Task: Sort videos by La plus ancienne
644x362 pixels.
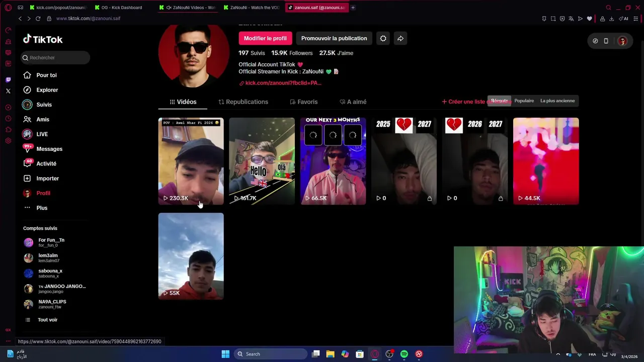Action: click(x=557, y=101)
